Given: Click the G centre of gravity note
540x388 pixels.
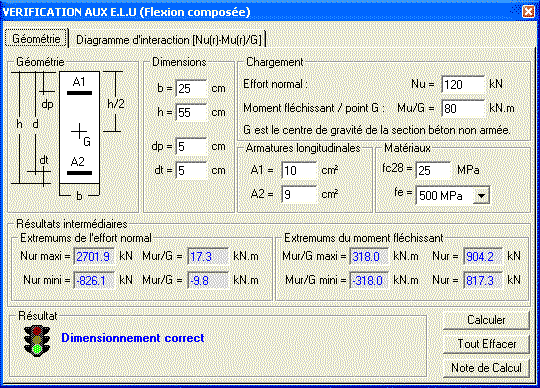Looking at the screenshot, I should click(377, 130).
